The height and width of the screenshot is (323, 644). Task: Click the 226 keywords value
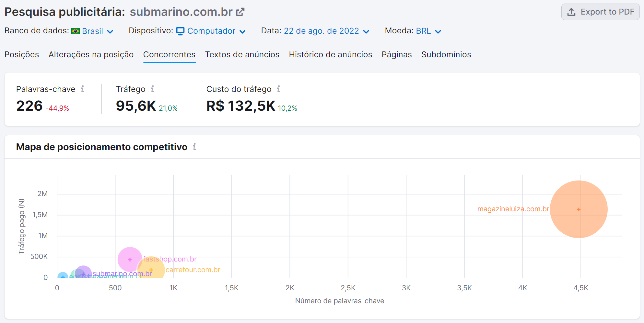[x=29, y=106]
